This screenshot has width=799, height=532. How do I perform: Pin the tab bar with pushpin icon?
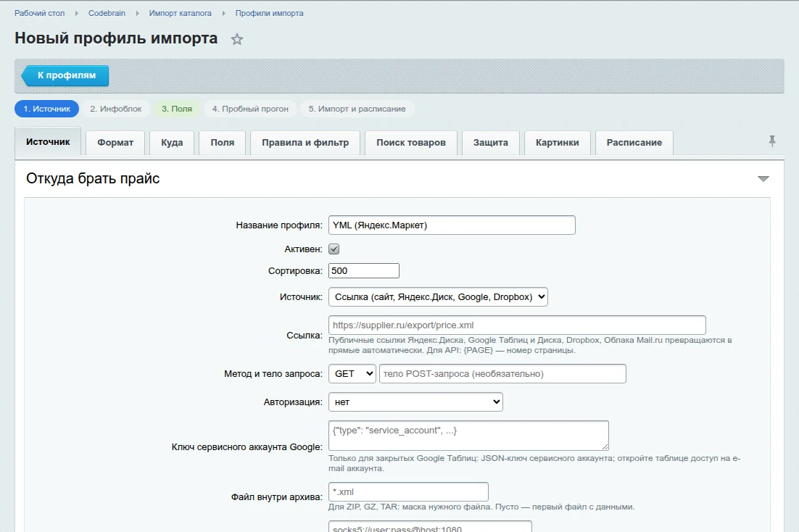pyautogui.click(x=772, y=141)
